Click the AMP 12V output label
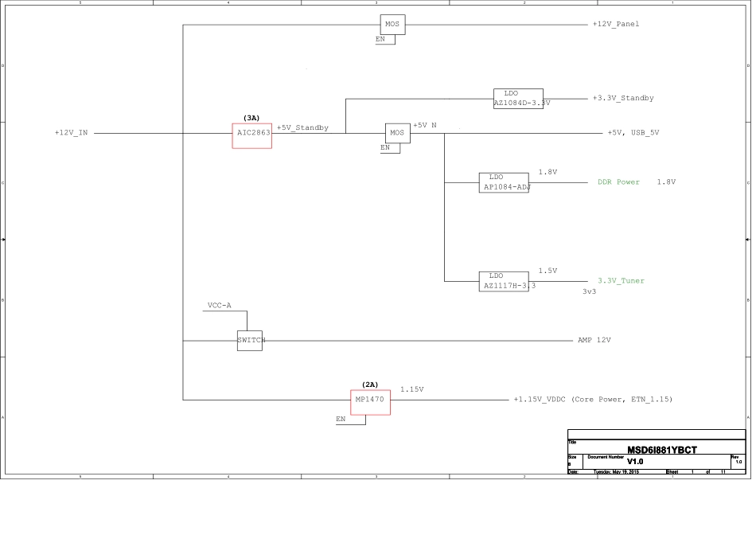The width and height of the screenshot is (756, 535). click(594, 340)
